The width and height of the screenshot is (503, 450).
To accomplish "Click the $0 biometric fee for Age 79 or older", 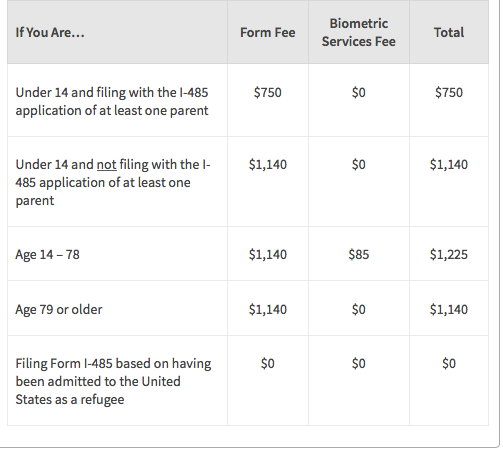I will click(x=359, y=310).
